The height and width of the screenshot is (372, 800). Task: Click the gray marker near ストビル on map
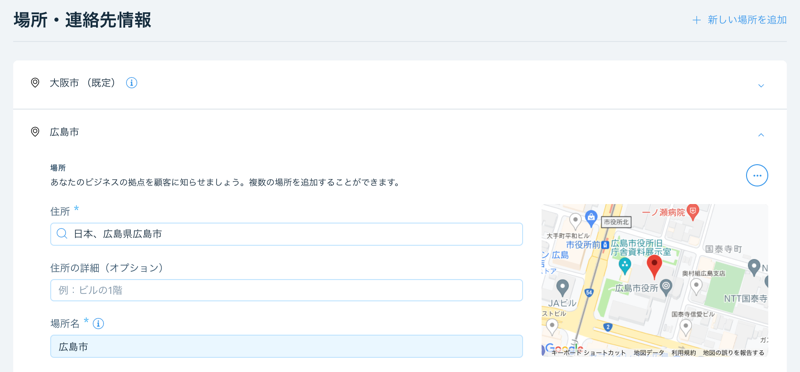552,326
